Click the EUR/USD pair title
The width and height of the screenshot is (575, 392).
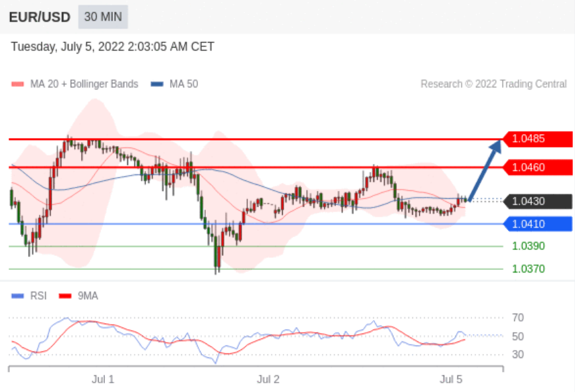(40, 17)
